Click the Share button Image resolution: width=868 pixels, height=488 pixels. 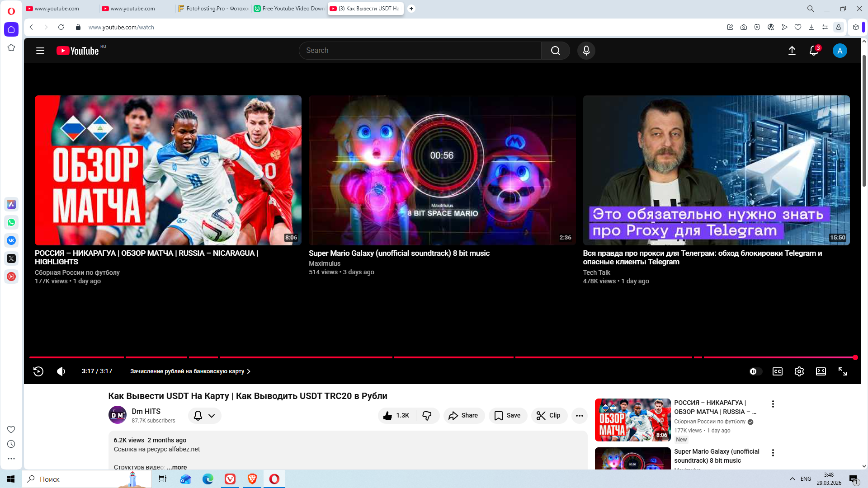(463, 416)
